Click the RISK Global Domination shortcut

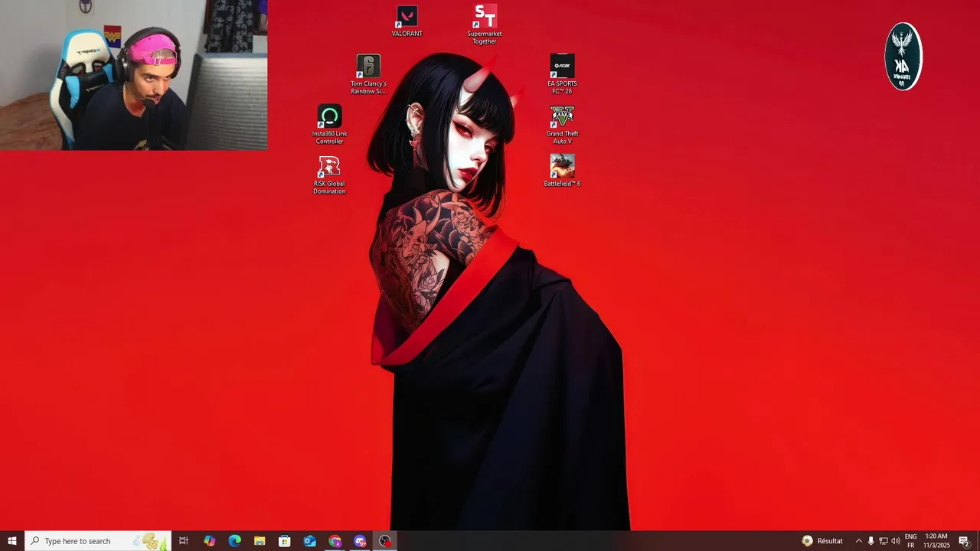[x=329, y=175]
